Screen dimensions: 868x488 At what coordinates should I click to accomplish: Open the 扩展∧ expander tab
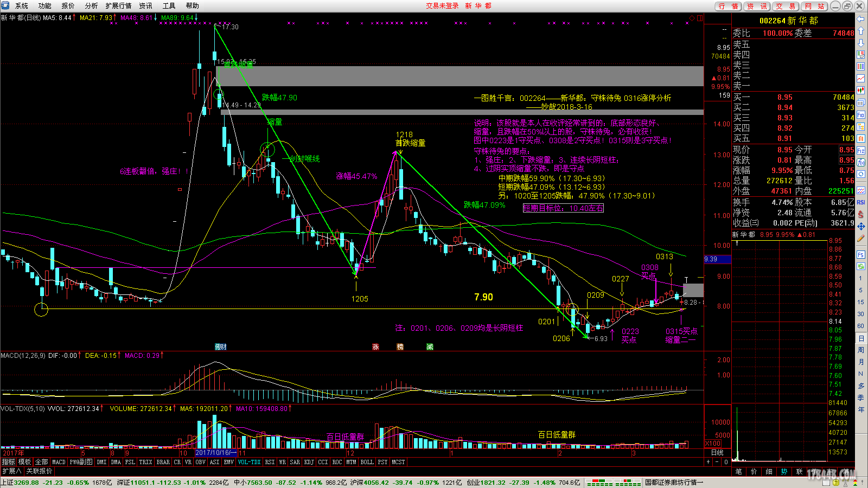[11, 471]
